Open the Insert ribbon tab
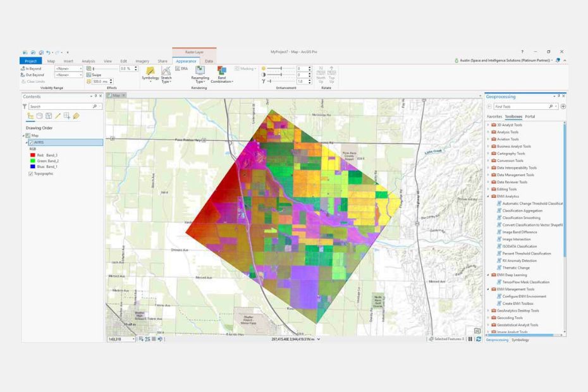 click(x=68, y=61)
